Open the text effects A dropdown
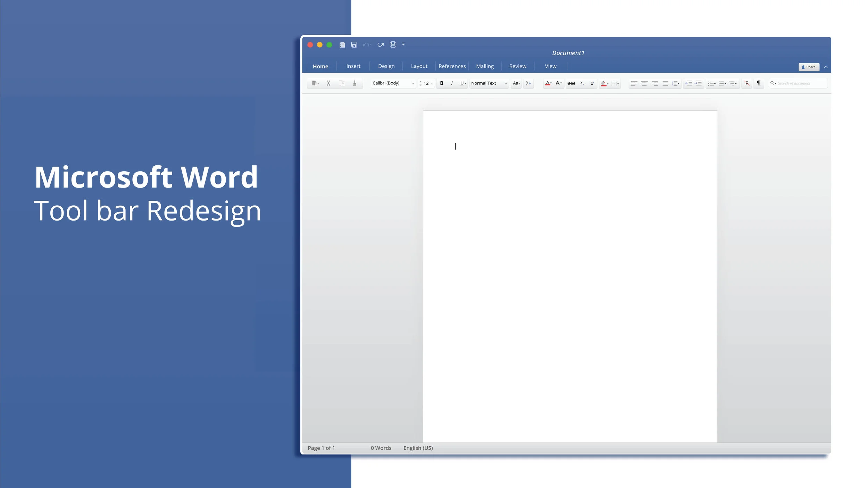The height and width of the screenshot is (488, 868). (559, 83)
